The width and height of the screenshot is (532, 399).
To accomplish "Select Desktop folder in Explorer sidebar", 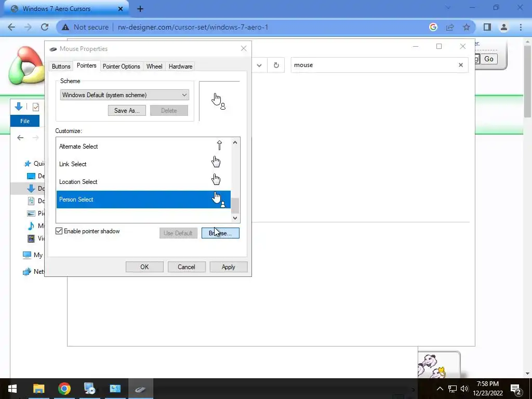I will pos(36,176).
